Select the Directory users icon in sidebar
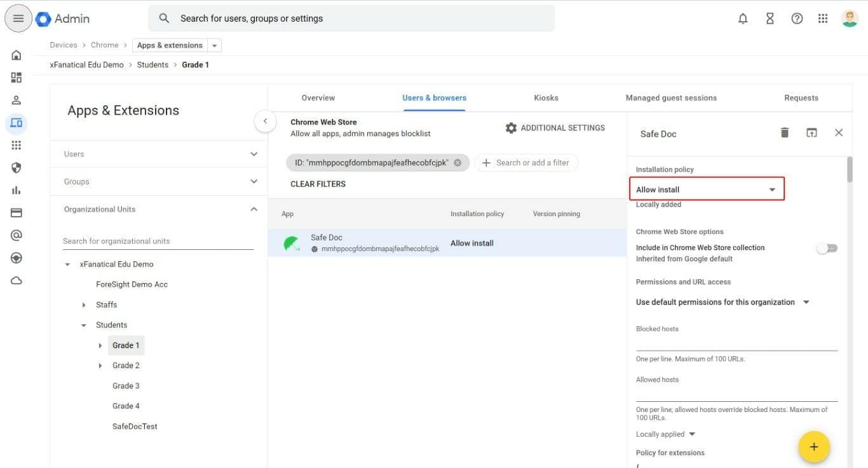 [x=17, y=99]
